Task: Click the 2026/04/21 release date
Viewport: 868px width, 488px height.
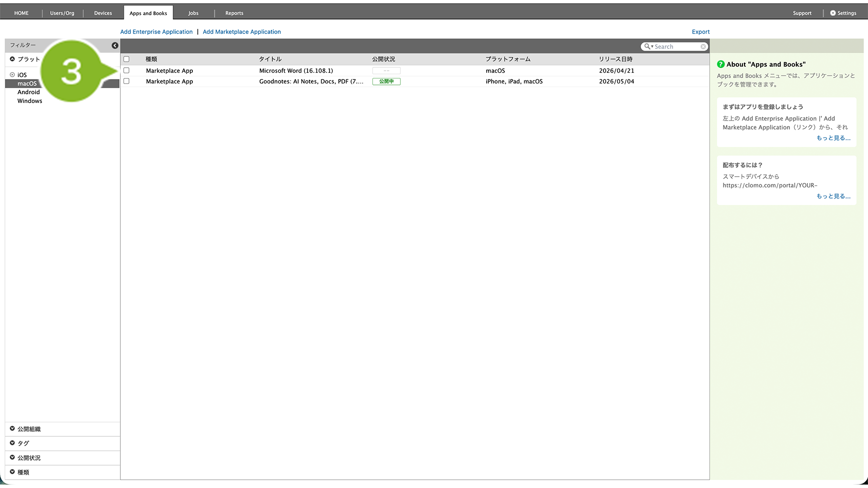Action: pos(617,71)
